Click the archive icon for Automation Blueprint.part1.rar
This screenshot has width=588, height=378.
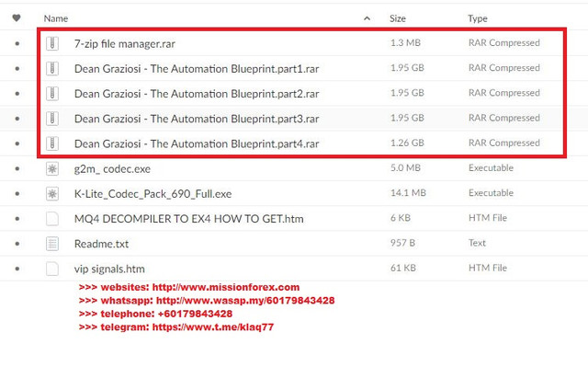coord(52,69)
